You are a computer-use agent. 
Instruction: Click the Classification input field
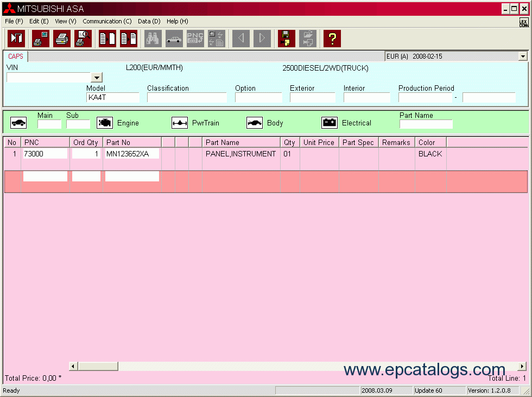[187, 98]
